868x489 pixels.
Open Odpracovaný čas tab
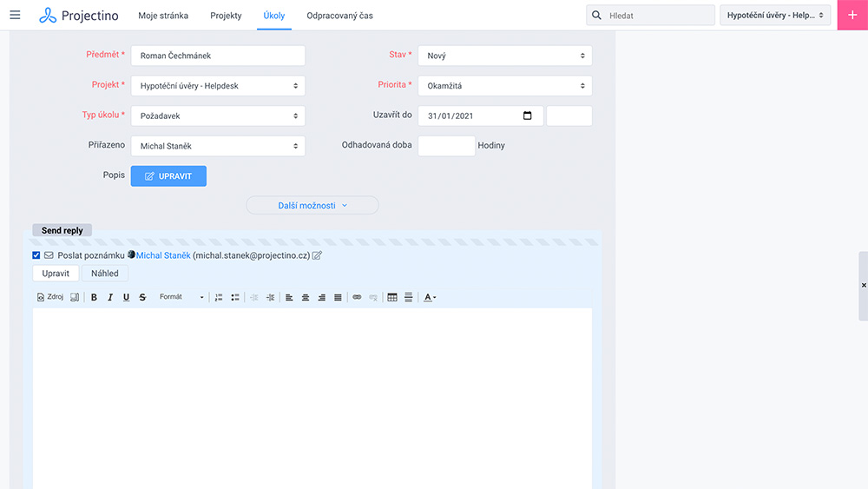tap(339, 16)
